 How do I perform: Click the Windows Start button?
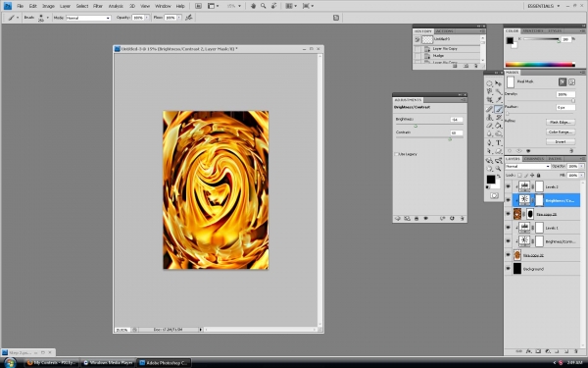10,363
